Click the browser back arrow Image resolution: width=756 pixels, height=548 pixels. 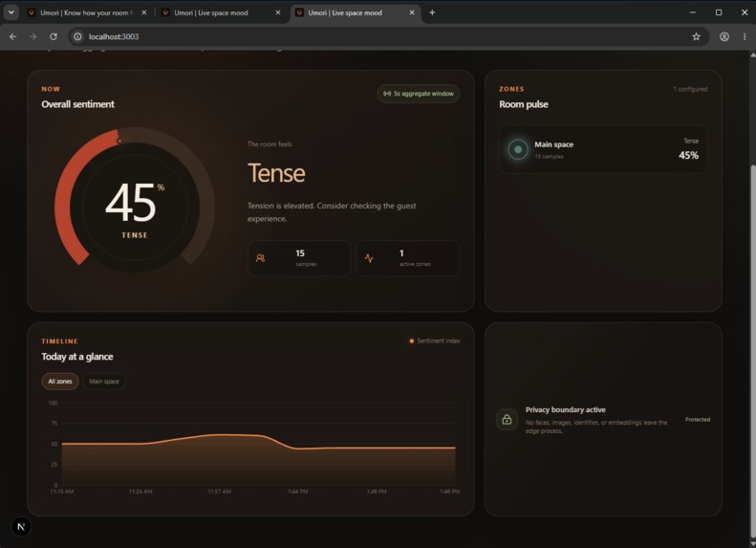click(x=13, y=36)
